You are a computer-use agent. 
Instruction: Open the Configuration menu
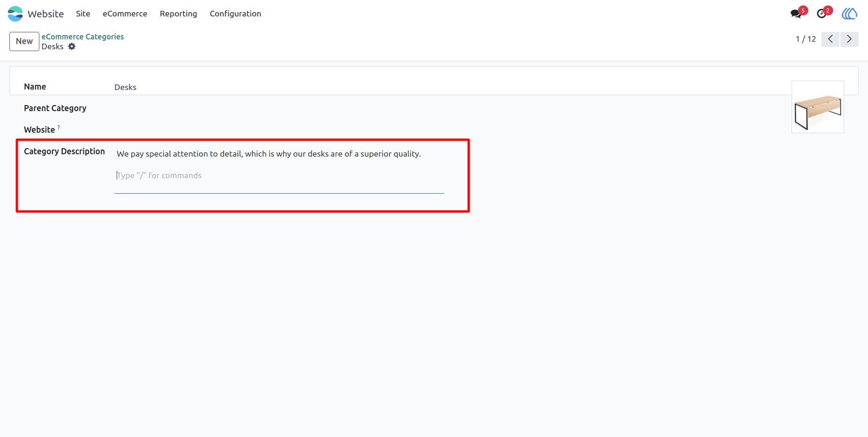235,14
